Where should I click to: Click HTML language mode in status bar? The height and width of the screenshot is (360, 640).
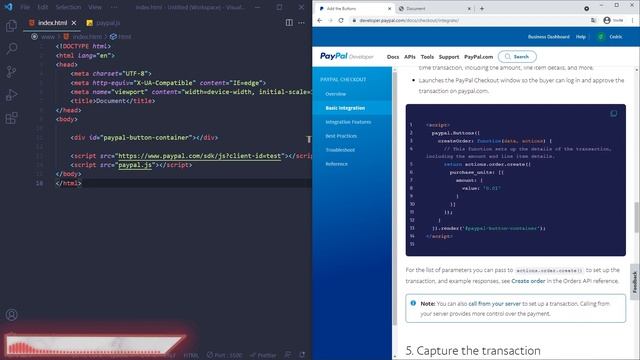tap(191, 355)
